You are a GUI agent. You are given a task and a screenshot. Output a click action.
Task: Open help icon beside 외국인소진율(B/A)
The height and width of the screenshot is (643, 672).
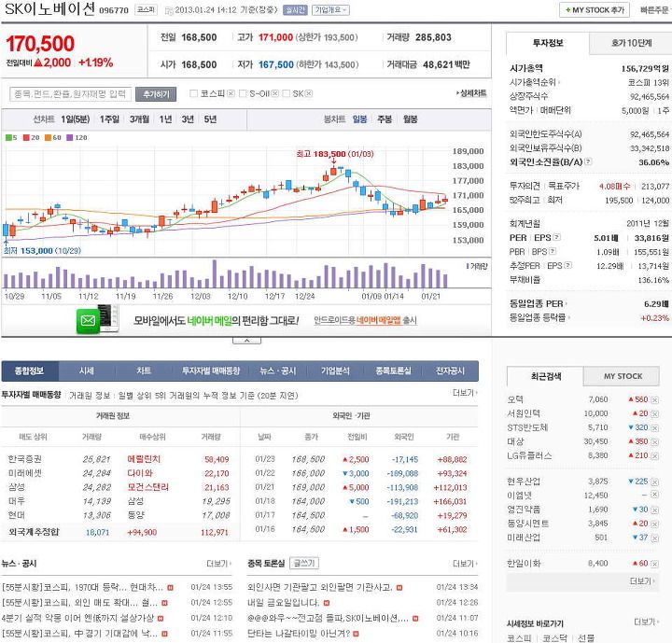point(588,161)
